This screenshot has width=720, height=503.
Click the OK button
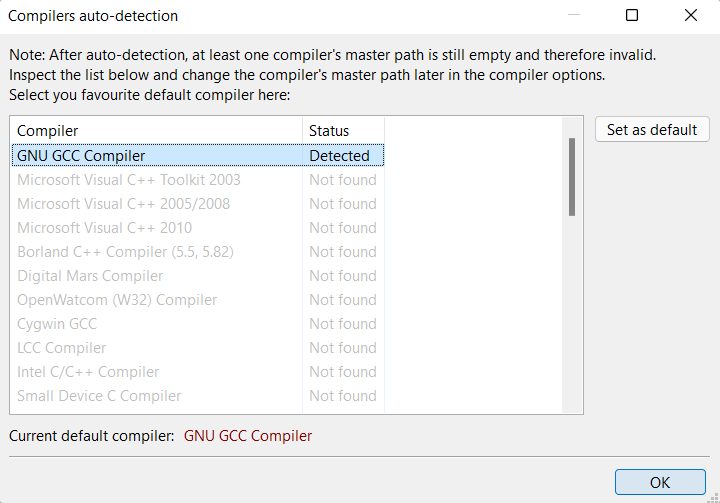pos(659,482)
